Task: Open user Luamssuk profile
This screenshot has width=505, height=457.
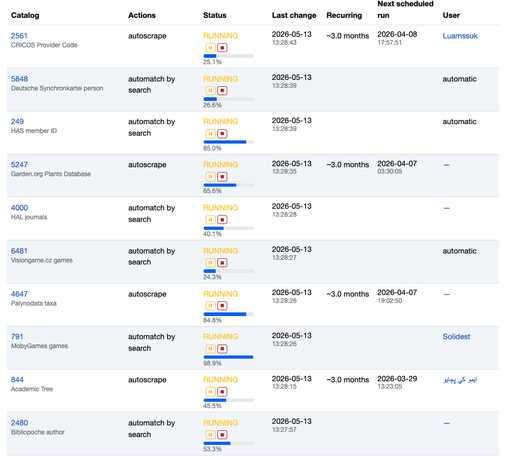Action: pos(460,36)
